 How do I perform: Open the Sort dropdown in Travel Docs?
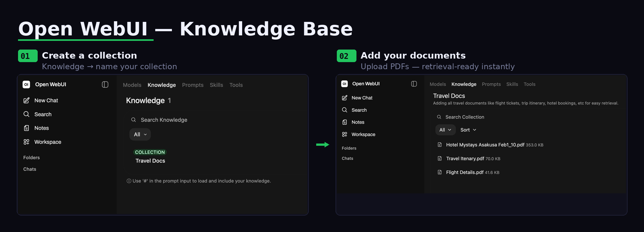[x=468, y=130]
